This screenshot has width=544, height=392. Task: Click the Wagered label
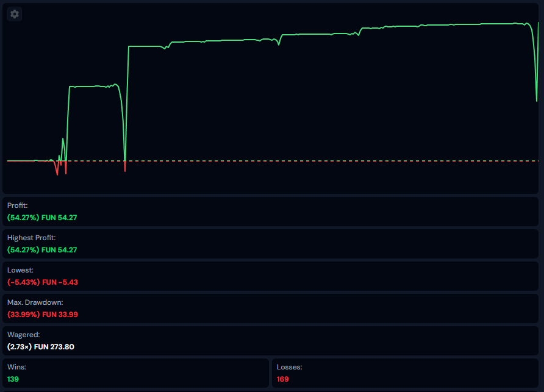[x=22, y=335]
